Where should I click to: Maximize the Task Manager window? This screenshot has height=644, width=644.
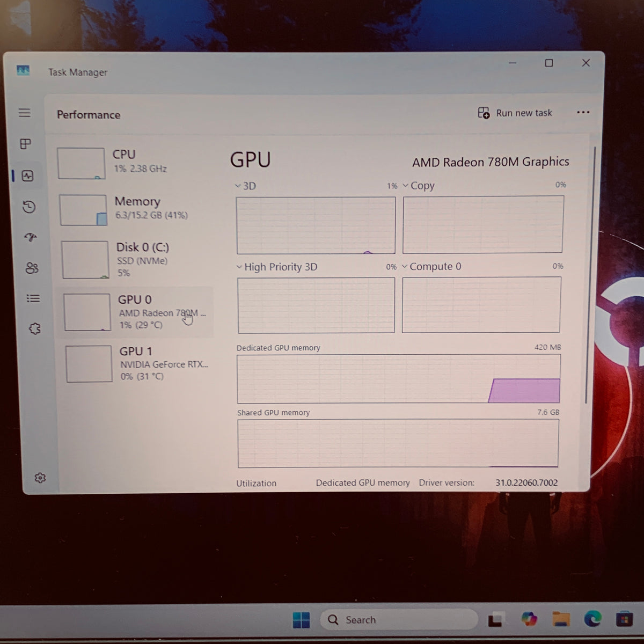tap(548, 63)
